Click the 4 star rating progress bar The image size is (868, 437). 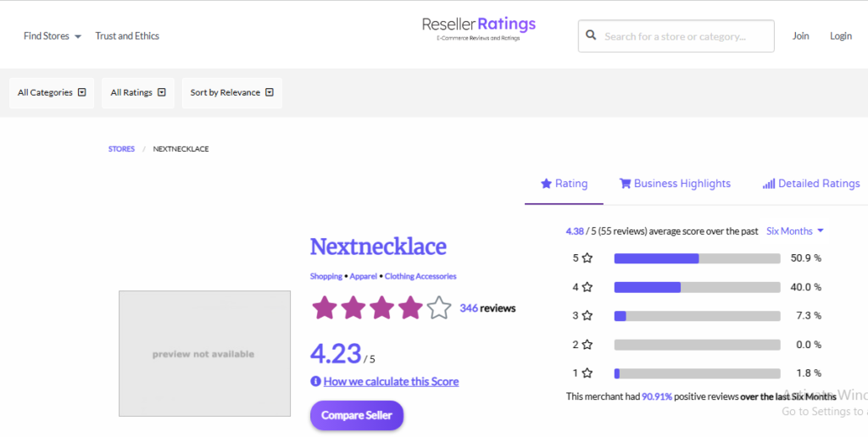pyautogui.click(x=697, y=287)
